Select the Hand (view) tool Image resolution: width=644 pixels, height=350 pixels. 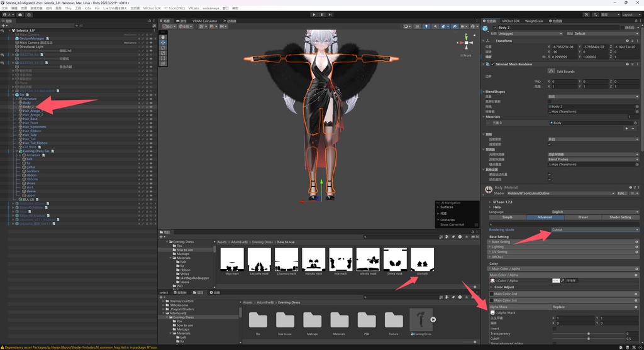(163, 37)
